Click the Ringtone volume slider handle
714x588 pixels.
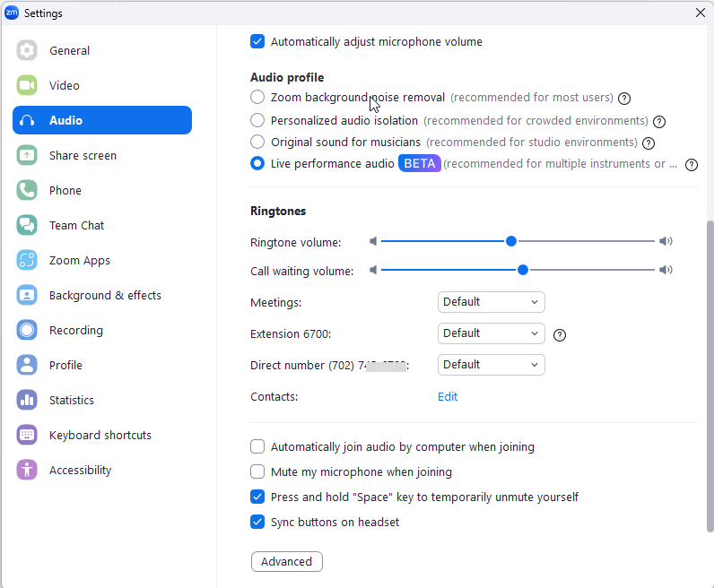[511, 241]
